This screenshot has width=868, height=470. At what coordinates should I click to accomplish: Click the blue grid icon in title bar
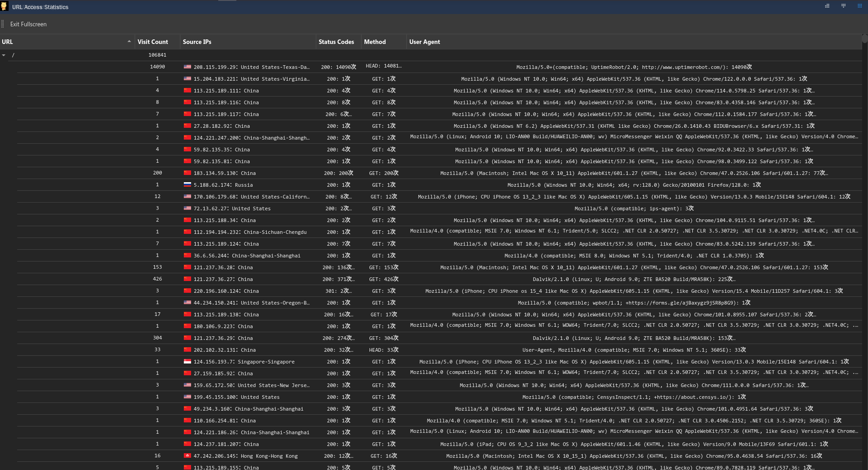pyautogui.click(x=859, y=6)
